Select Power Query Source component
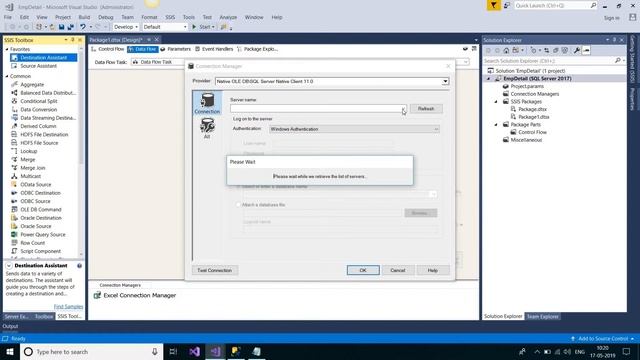 click(x=42, y=235)
